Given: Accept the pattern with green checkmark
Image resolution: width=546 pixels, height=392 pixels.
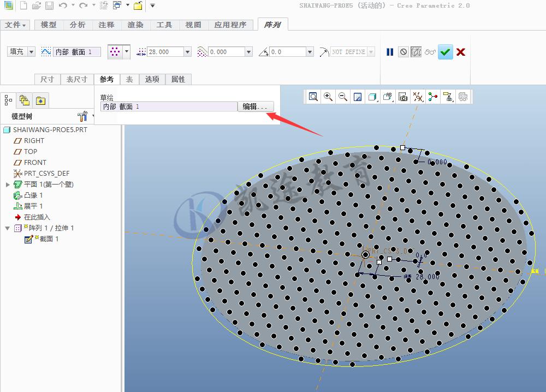Looking at the screenshot, I should point(445,51).
